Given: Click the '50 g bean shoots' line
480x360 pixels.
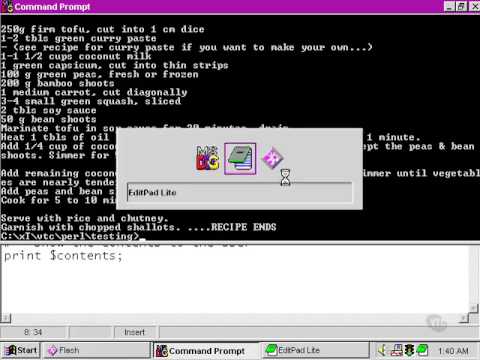Looking at the screenshot, I should (48, 119).
